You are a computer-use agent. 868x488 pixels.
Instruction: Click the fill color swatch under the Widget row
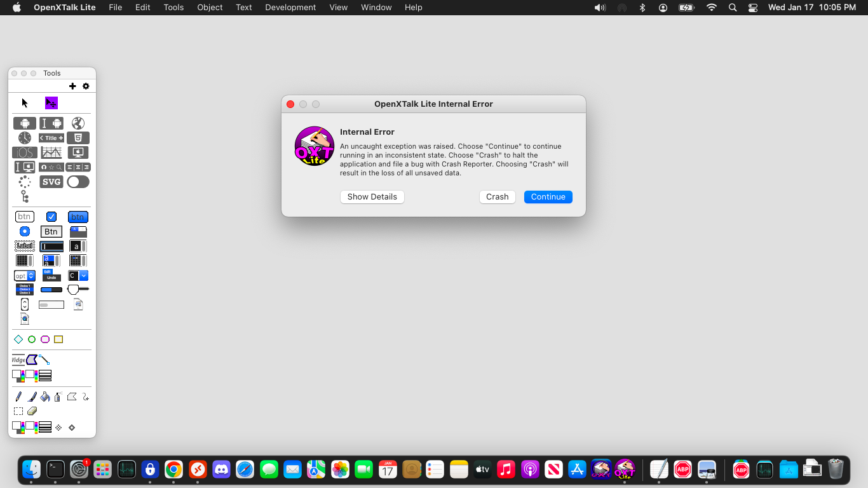pyautogui.click(x=18, y=376)
